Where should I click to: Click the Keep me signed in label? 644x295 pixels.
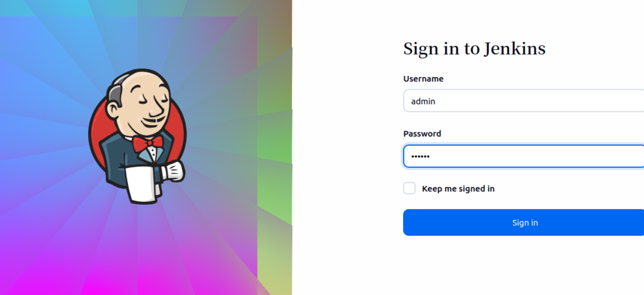click(x=458, y=189)
